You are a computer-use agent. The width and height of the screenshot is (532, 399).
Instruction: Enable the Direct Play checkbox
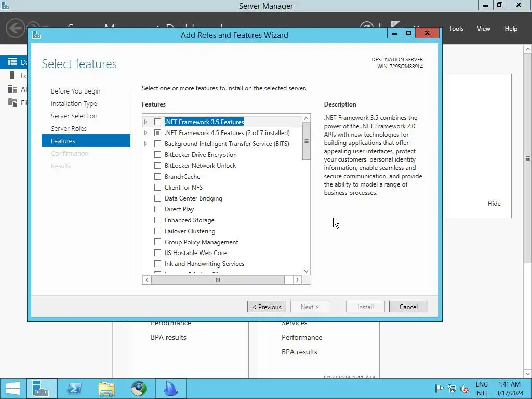coord(157,209)
